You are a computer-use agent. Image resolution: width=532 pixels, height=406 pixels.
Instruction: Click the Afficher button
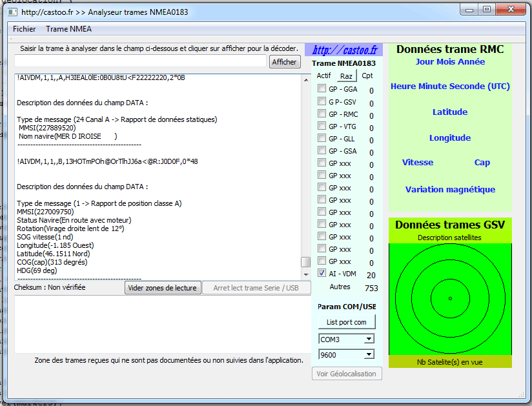pyautogui.click(x=285, y=62)
